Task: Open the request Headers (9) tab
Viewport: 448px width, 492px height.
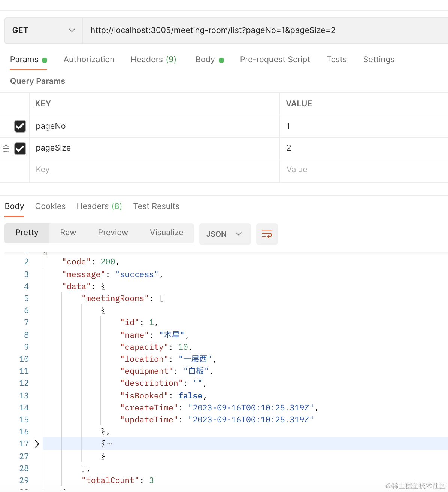Action: [x=153, y=60]
